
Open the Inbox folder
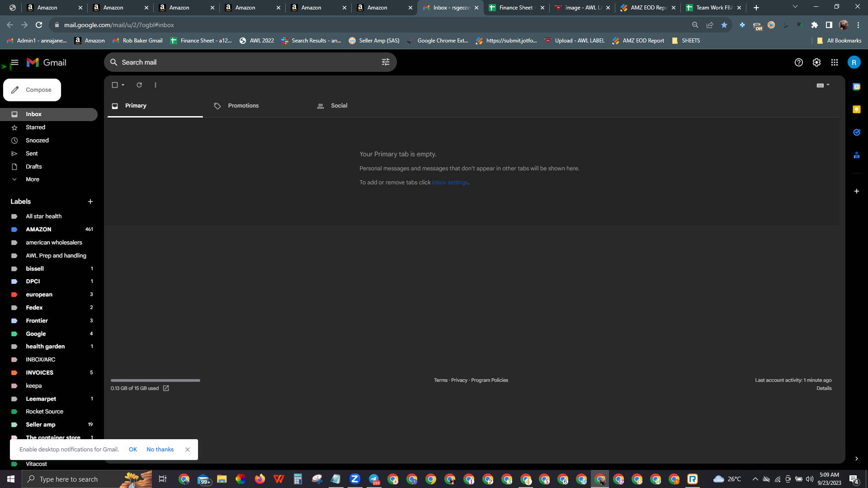tap(49, 114)
